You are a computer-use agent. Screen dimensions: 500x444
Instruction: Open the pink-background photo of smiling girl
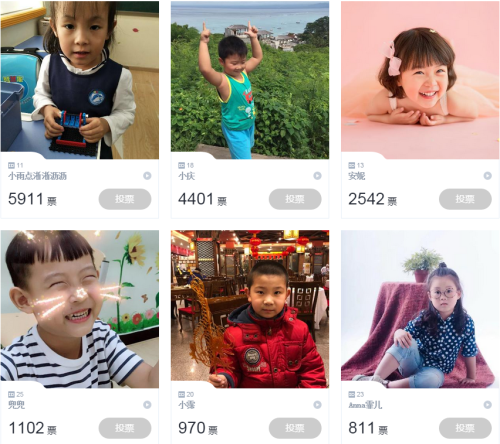click(420, 80)
